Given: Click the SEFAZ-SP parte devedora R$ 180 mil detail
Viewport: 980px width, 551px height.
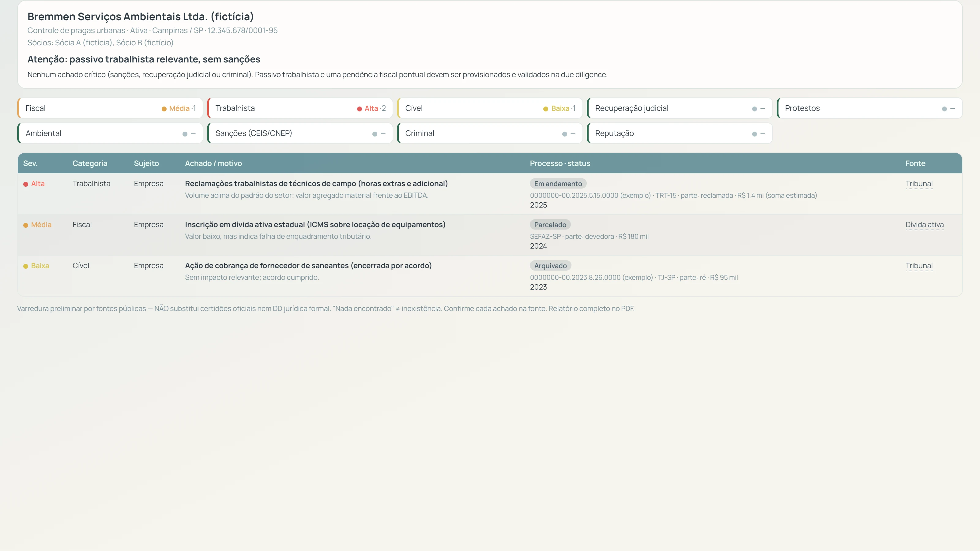Looking at the screenshot, I should coord(589,237).
